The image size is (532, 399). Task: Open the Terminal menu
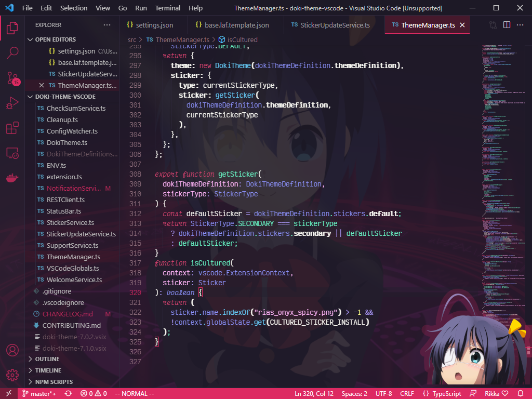click(168, 8)
